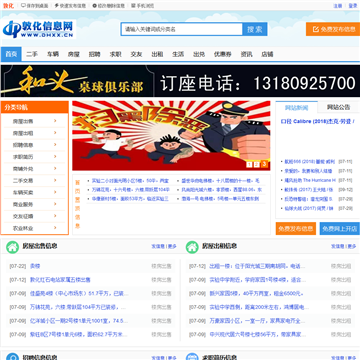Open the 求职 navigation item
Image resolution: width=360 pixels, height=360 pixels.
(x=115, y=54)
